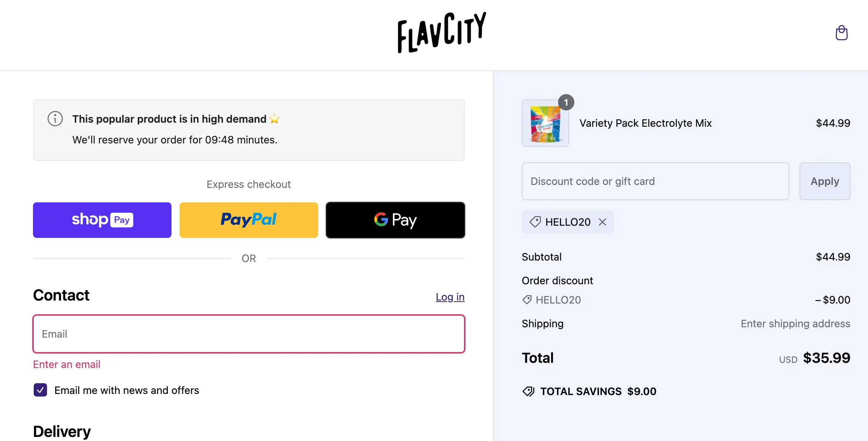
Task: Click the info icon next to high demand notice
Action: click(55, 119)
